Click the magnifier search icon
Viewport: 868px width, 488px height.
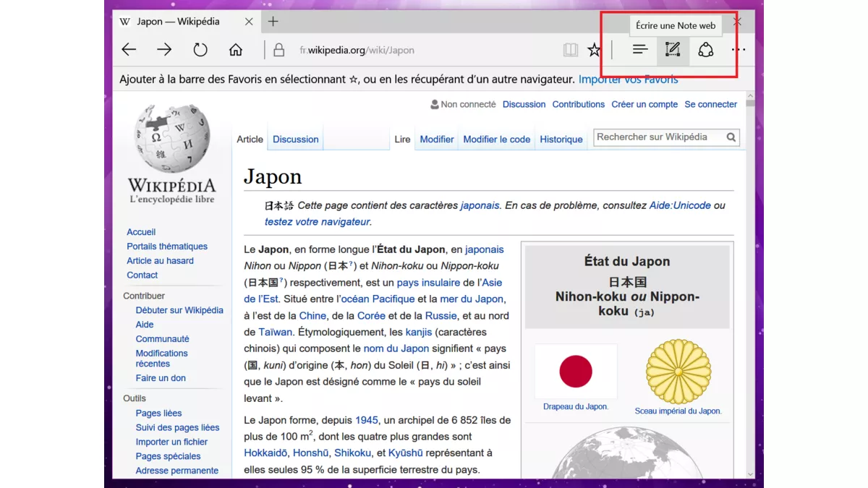(731, 137)
